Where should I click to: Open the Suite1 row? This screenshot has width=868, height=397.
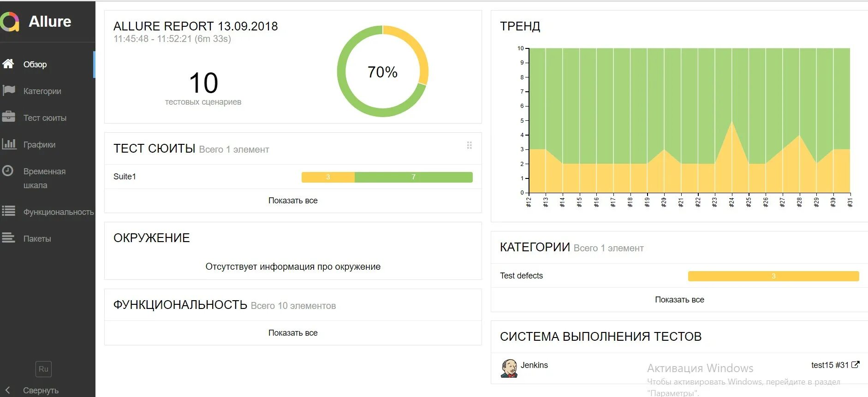pyautogui.click(x=293, y=177)
